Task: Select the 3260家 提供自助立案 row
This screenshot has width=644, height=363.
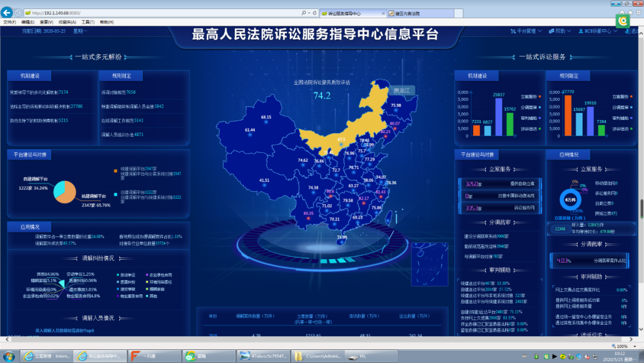Action: pos(500,184)
